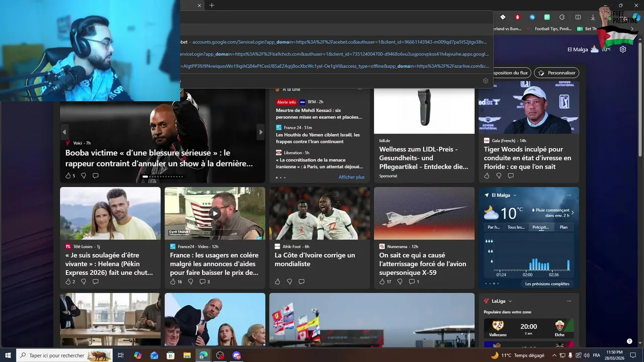Screen dimensions: 644x362
Task: Open File Explorer from taskbar
Action: click(x=187, y=355)
